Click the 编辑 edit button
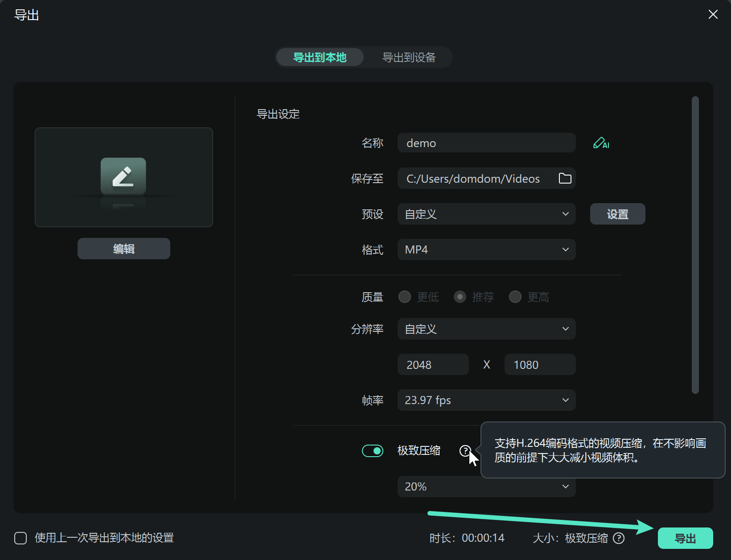This screenshot has height=560, width=731. [123, 249]
